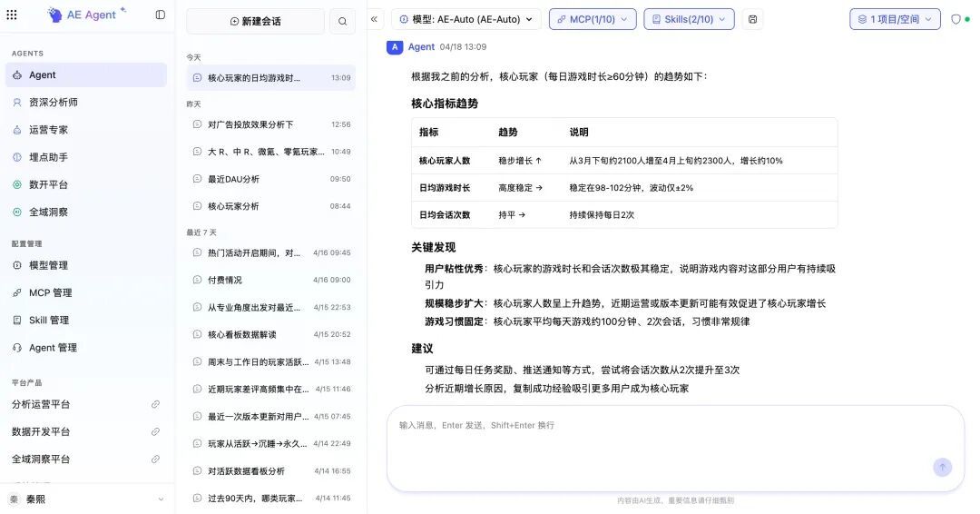Open the app grid menu icon
980x514 pixels.
click(x=12, y=15)
